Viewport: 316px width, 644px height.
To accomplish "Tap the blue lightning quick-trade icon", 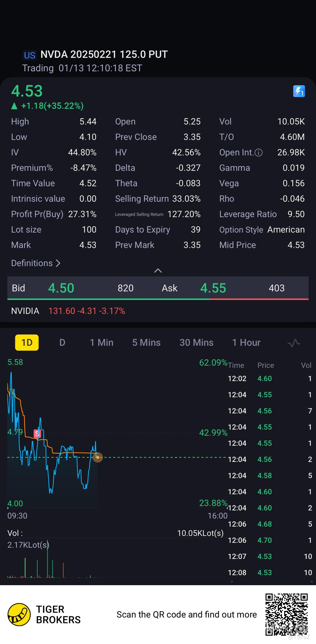I will click(x=299, y=91).
